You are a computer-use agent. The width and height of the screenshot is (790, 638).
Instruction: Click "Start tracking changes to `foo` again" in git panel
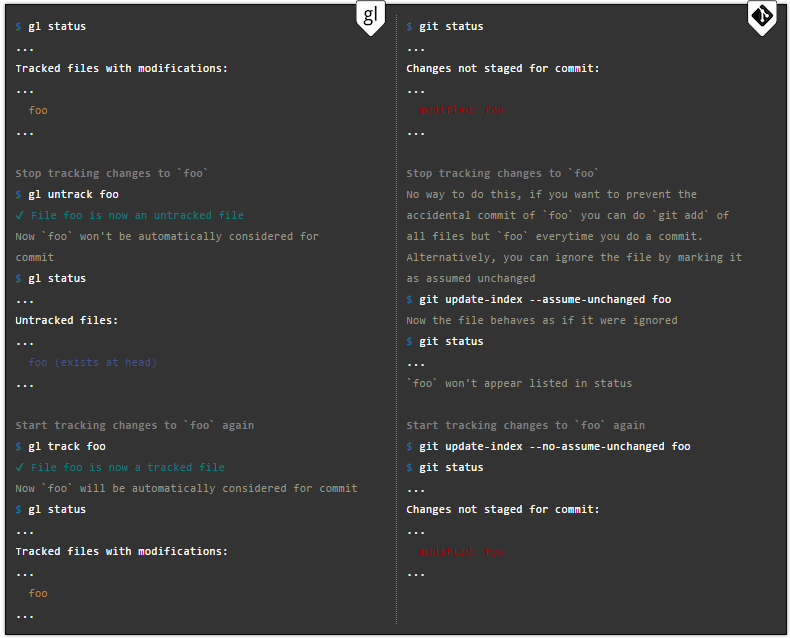pyautogui.click(x=525, y=425)
